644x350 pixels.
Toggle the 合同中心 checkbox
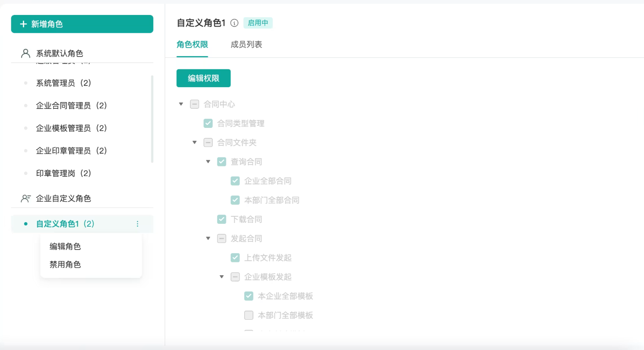[194, 104]
